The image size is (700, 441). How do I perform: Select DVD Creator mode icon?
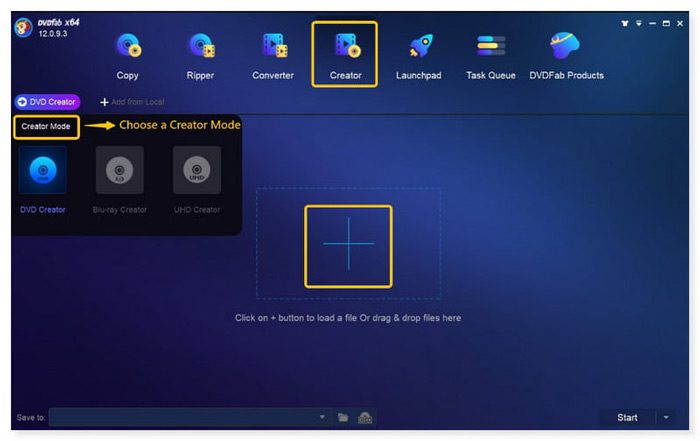point(43,170)
